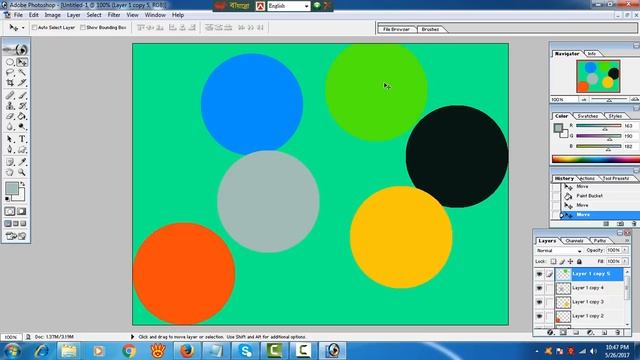Toggle lock transparent pixels option
The height and width of the screenshot is (360, 640).
[x=553, y=261]
